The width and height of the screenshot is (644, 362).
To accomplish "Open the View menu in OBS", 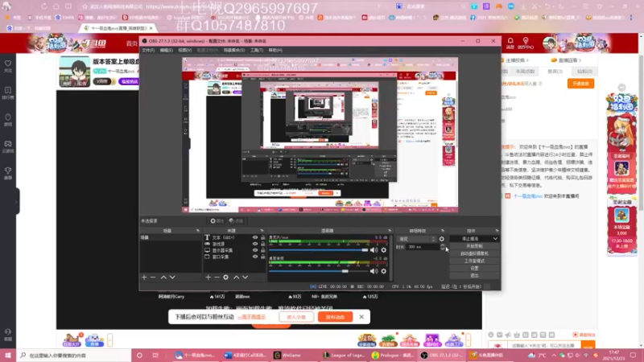I will tap(185, 50).
